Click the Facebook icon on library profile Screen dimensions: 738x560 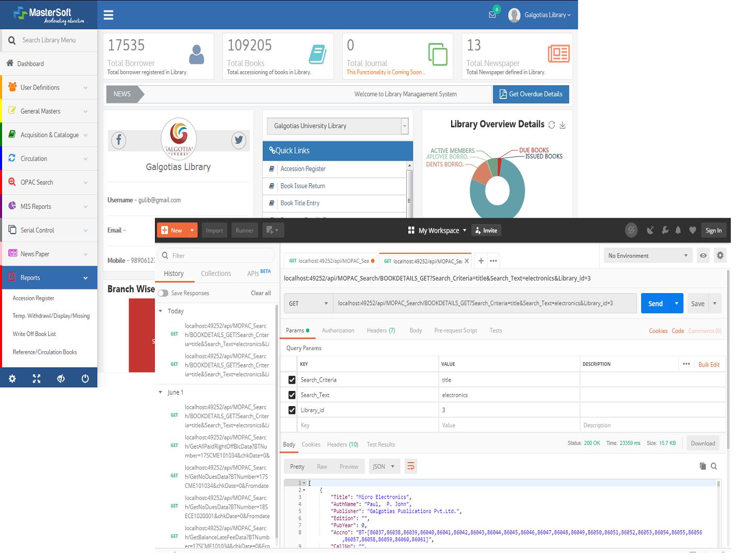pos(119,140)
